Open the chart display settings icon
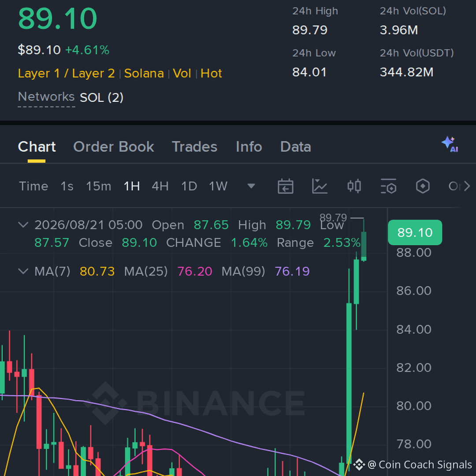Viewport: 476px width, 476px height. 389,186
